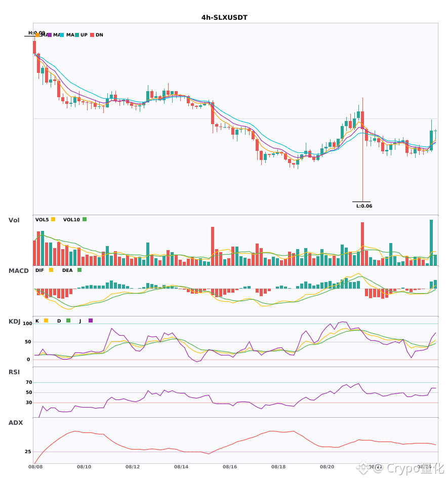Viewport: 448px width, 481px height.
Task: Click the DN legend text
Action: pyautogui.click(x=99, y=35)
